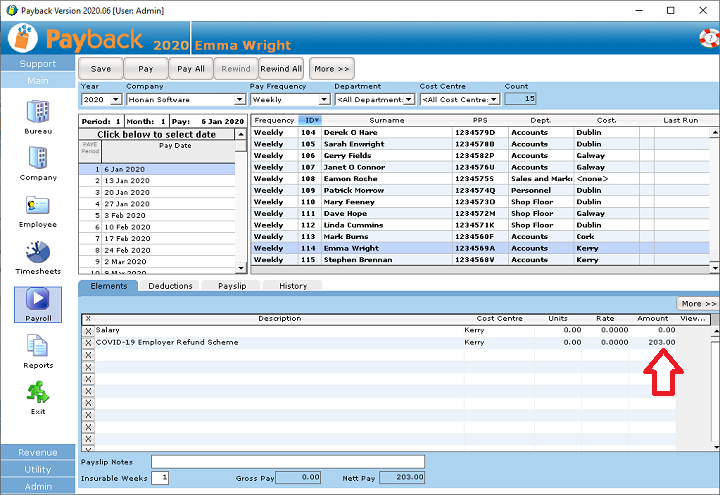Image resolution: width=720 pixels, height=495 pixels.
Task: Remove the COVID-19 Employer Refund Scheme row
Action: (x=87, y=342)
